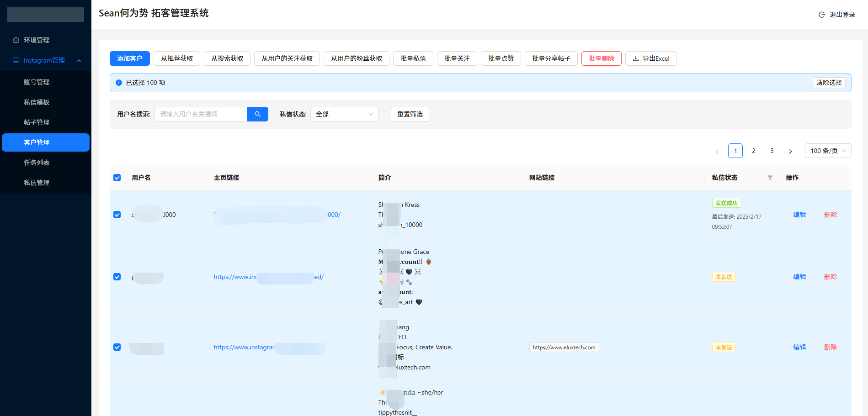Image resolution: width=868 pixels, height=416 pixels.
Task: Open the eluxtech.com website link
Action: tap(564, 348)
